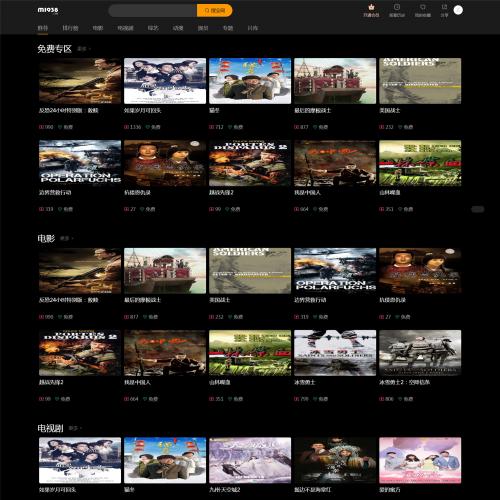The height and width of the screenshot is (500, 500).
Task: Switch to the 综艺 navigation tab
Action: pos(153,28)
